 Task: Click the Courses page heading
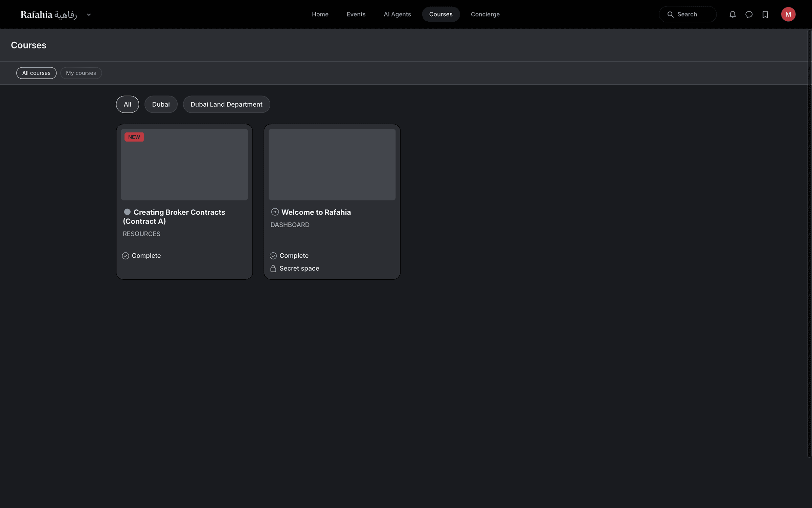(x=28, y=45)
